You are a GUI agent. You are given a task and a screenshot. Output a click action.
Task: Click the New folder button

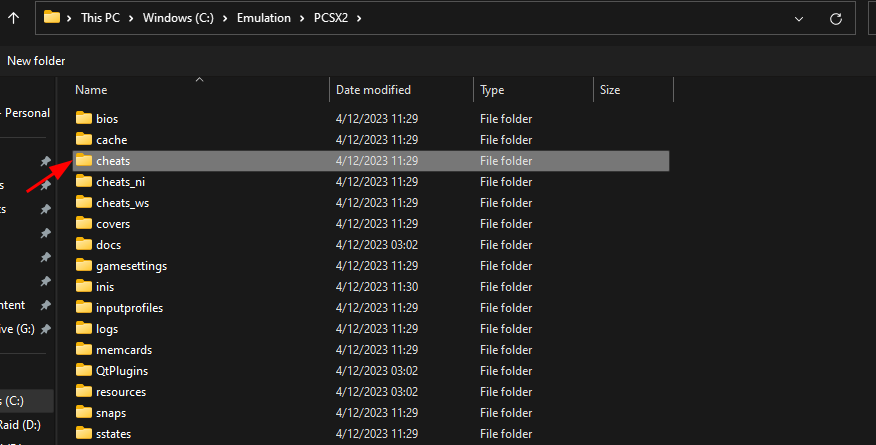[36, 61]
